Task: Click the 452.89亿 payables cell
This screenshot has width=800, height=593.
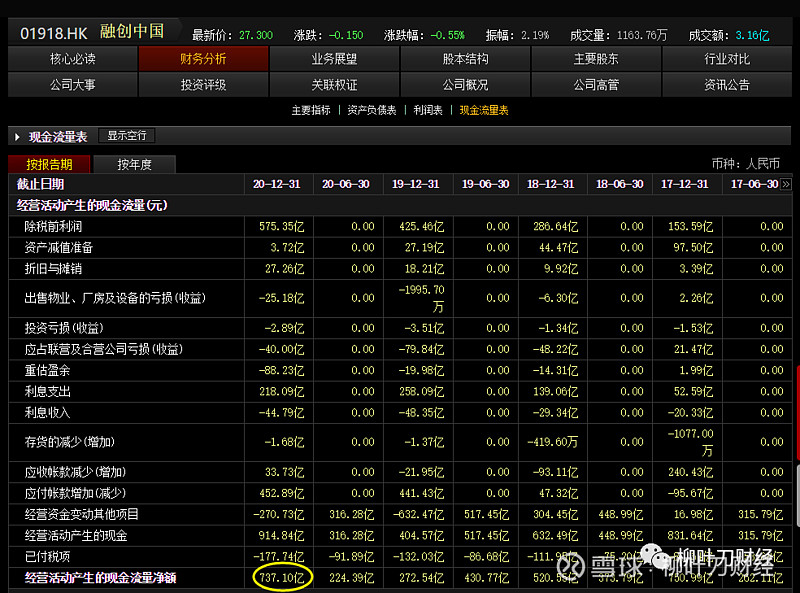Action: [x=281, y=493]
